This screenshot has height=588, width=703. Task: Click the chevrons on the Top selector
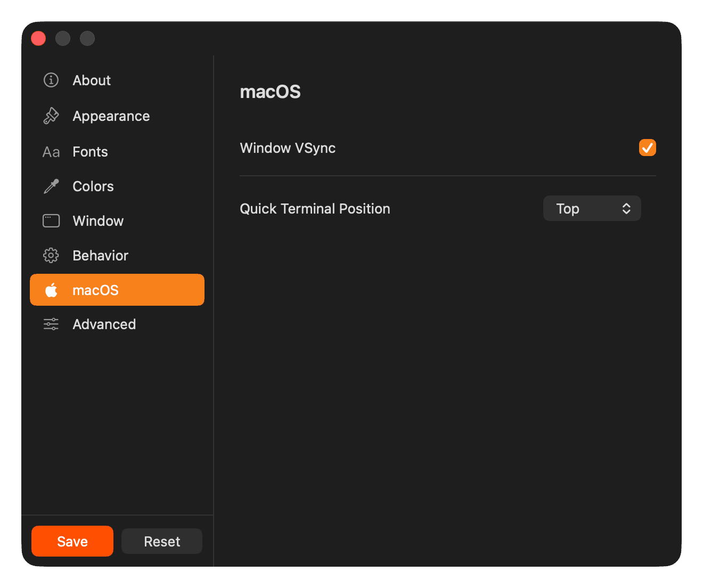point(626,208)
